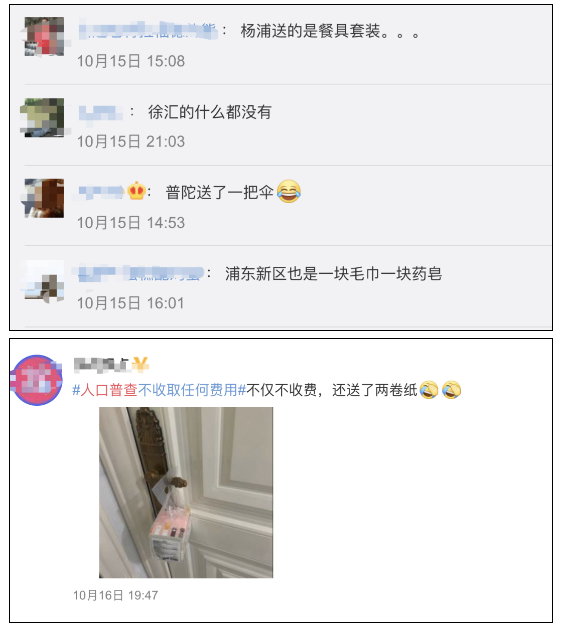The width and height of the screenshot is (564, 627).
Task: Open the avatar beside the 浦东新区 comment
Action: (x=44, y=280)
